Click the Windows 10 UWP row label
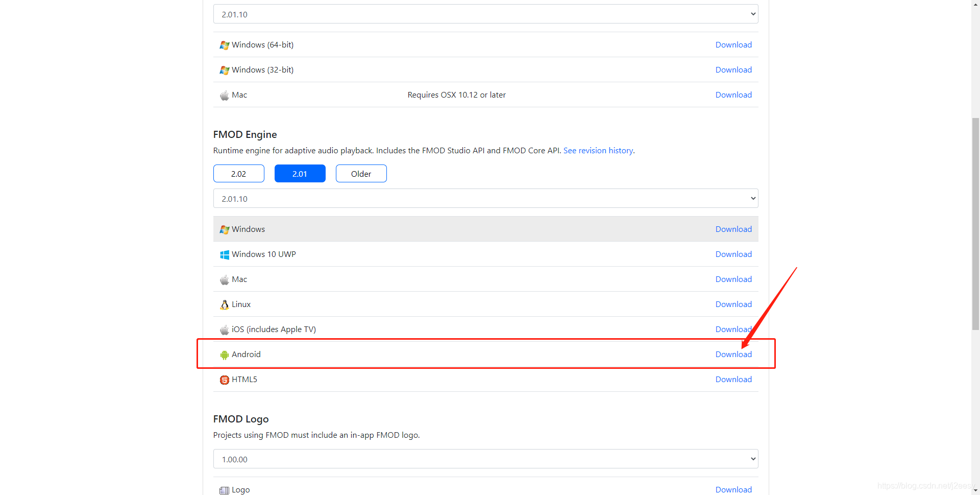 (x=264, y=254)
